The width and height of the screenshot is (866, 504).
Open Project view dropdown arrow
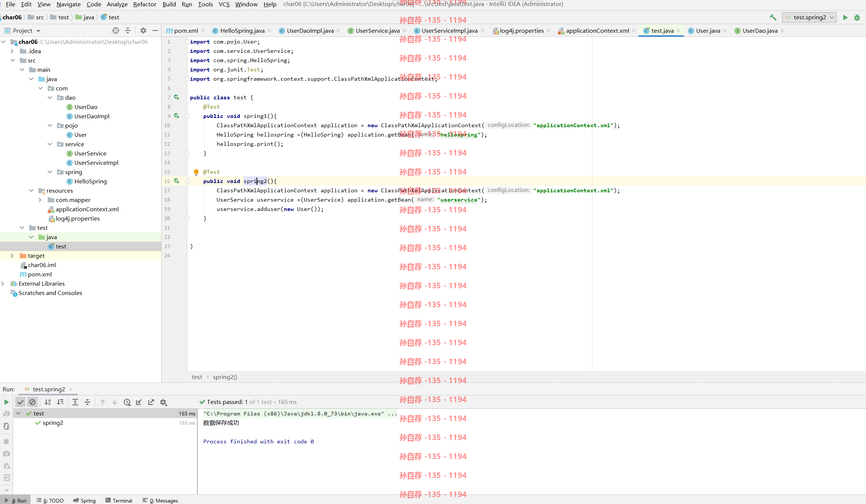pyautogui.click(x=38, y=31)
